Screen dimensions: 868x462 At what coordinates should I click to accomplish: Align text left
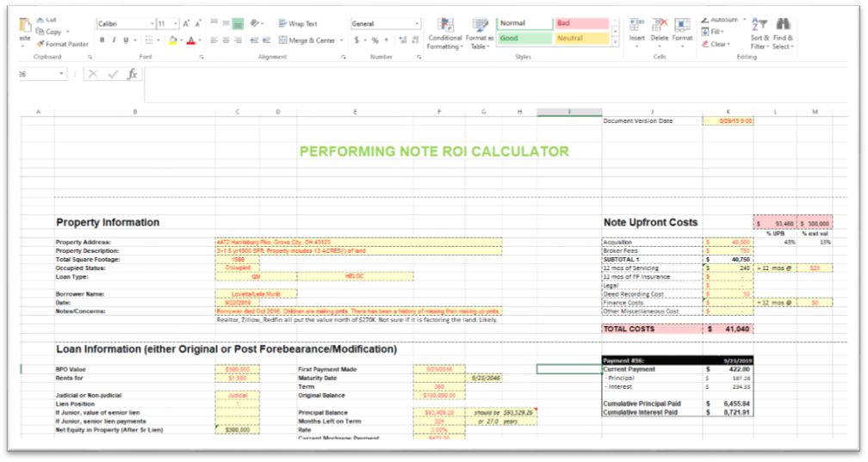tap(214, 40)
